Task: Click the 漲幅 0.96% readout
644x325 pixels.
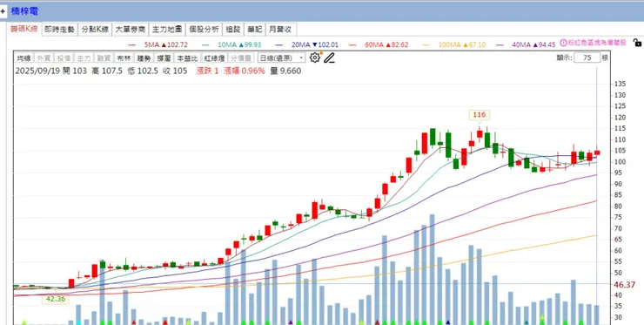Action: pyautogui.click(x=245, y=71)
